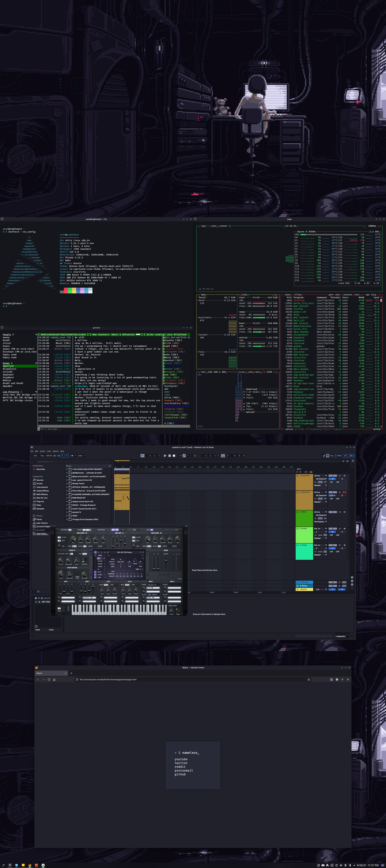386x868 pixels.
Task: Solo the 1 Sylenth1 track
Action: tap(340, 475)
